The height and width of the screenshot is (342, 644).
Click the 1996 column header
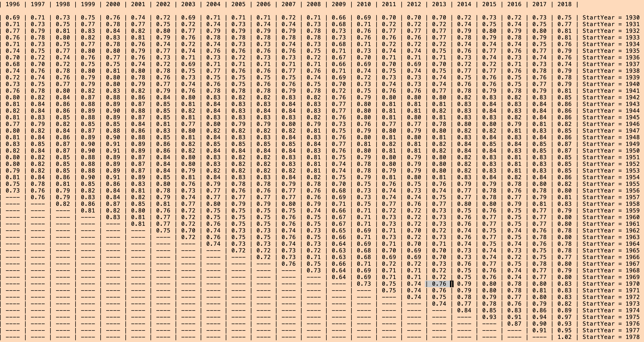click(x=13, y=4)
